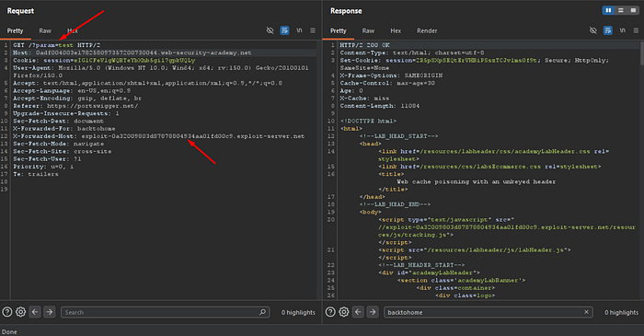This screenshot has height=336, width=644.
Task: Click the Request search input field
Action: [x=165, y=312]
